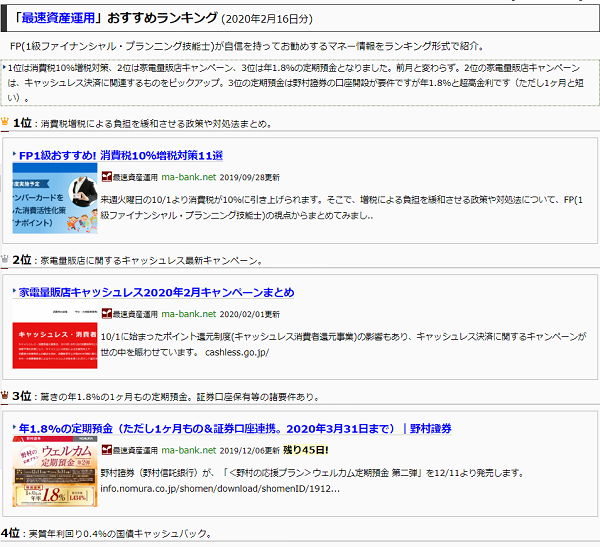The width and height of the screenshot is (600, 547).
Task: Click the ウェルカム定期預金 1.8% thumbnail
Action: coord(55,471)
